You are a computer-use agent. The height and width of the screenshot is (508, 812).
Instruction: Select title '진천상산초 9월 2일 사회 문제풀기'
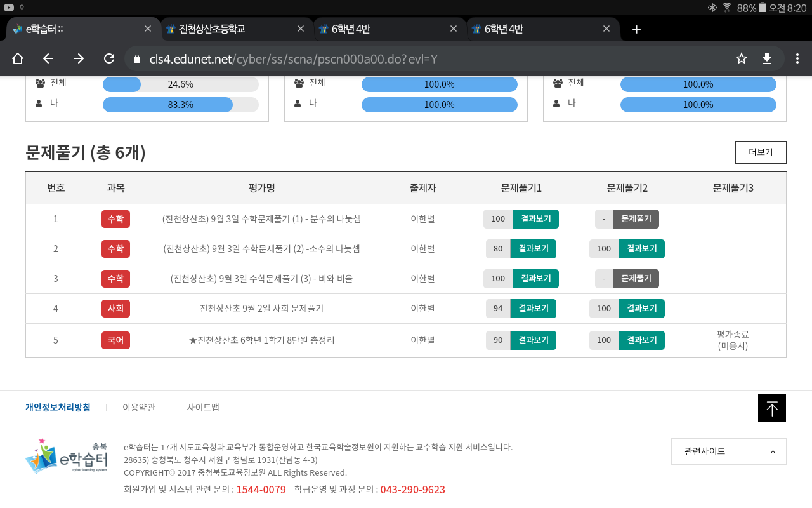262,309
